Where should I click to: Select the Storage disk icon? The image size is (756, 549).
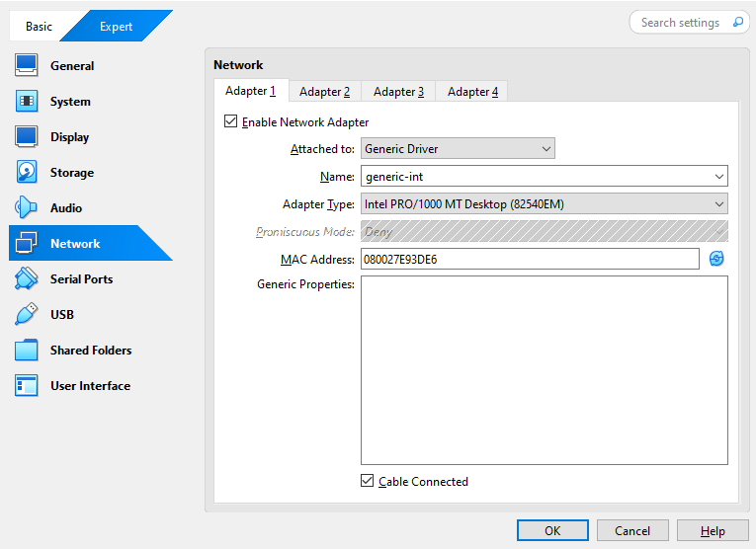pos(27,173)
